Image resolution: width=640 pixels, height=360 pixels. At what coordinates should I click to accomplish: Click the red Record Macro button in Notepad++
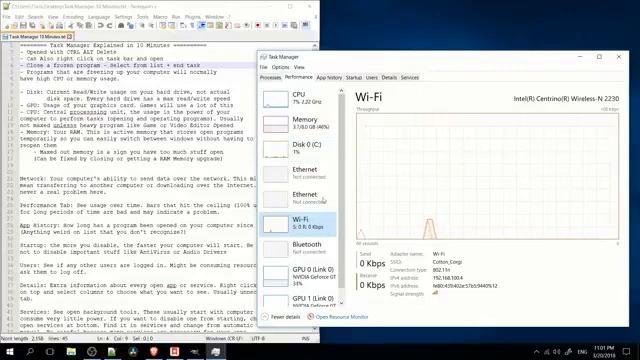click(x=258, y=25)
